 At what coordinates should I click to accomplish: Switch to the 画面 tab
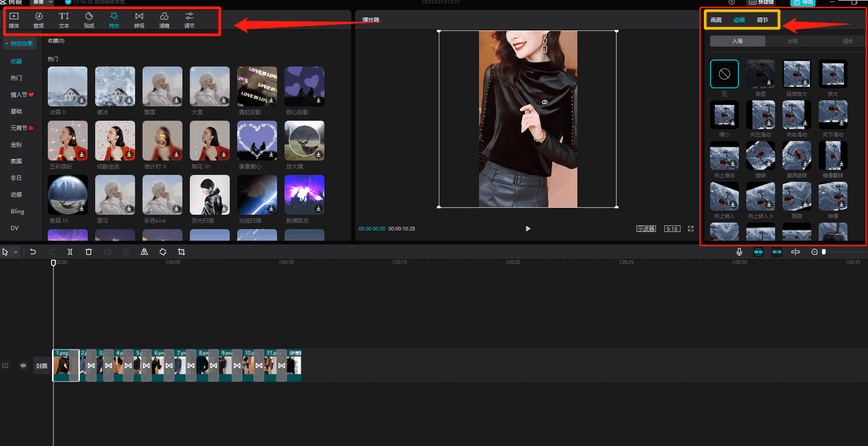pos(716,20)
